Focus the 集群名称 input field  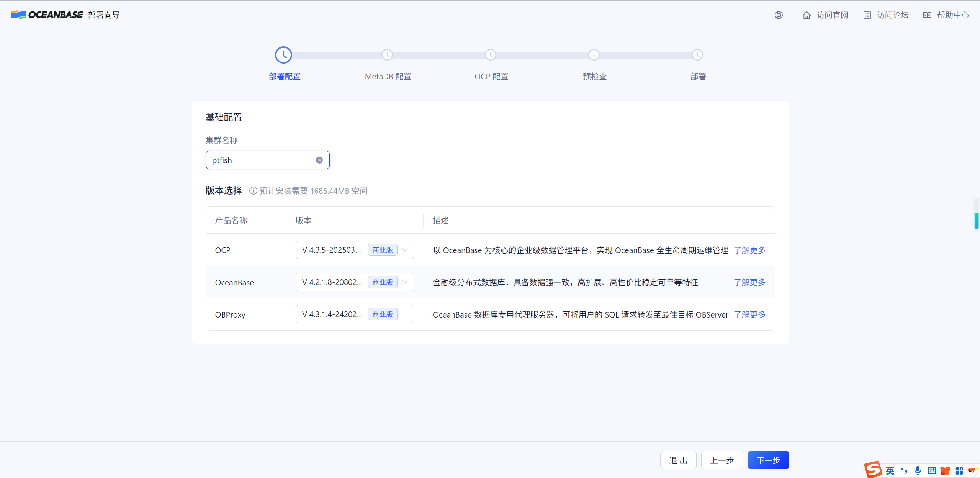point(267,160)
